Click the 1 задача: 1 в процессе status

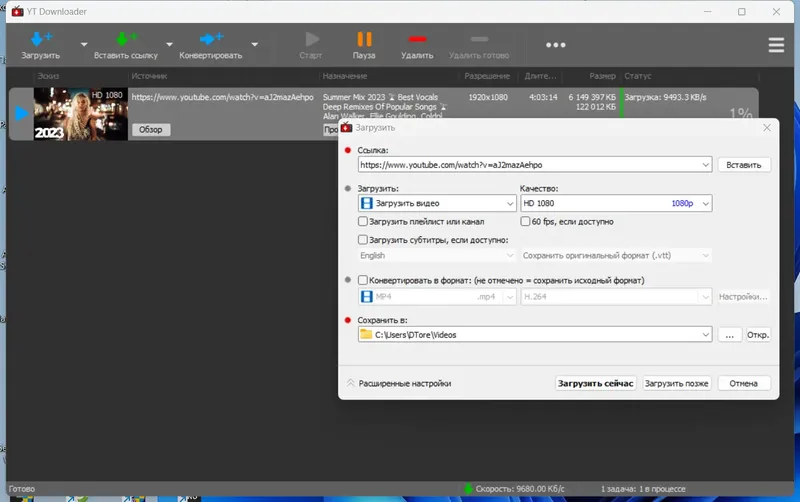643,489
